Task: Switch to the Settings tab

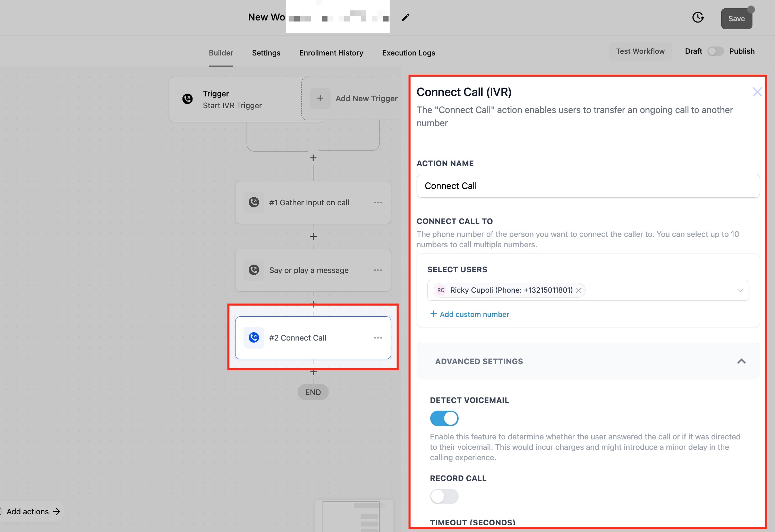Action: [266, 53]
